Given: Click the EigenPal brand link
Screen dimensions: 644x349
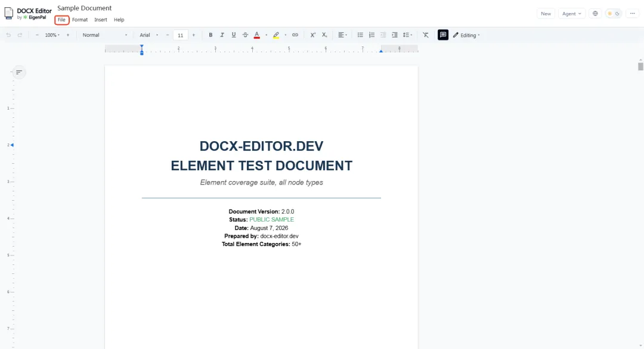Looking at the screenshot, I should [35, 18].
